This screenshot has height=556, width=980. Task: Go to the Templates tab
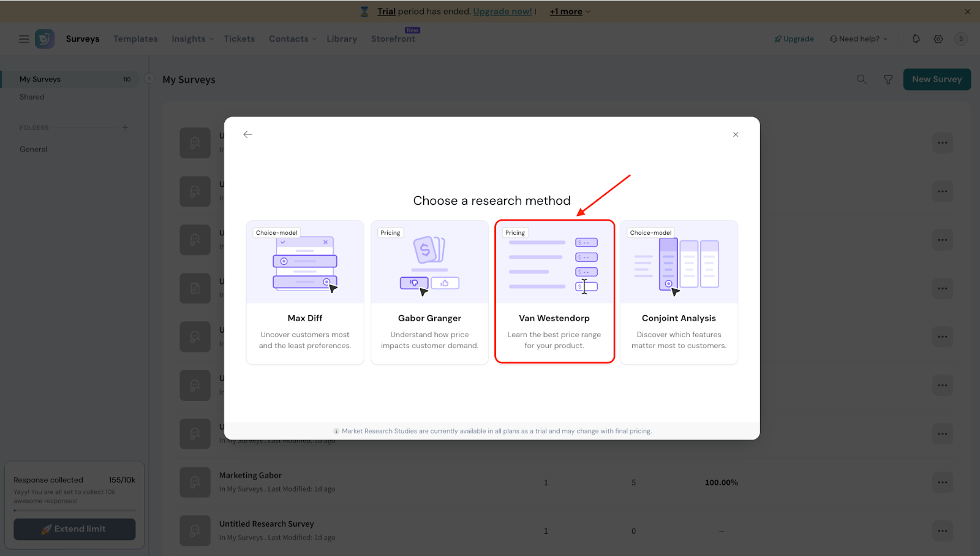(x=135, y=39)
